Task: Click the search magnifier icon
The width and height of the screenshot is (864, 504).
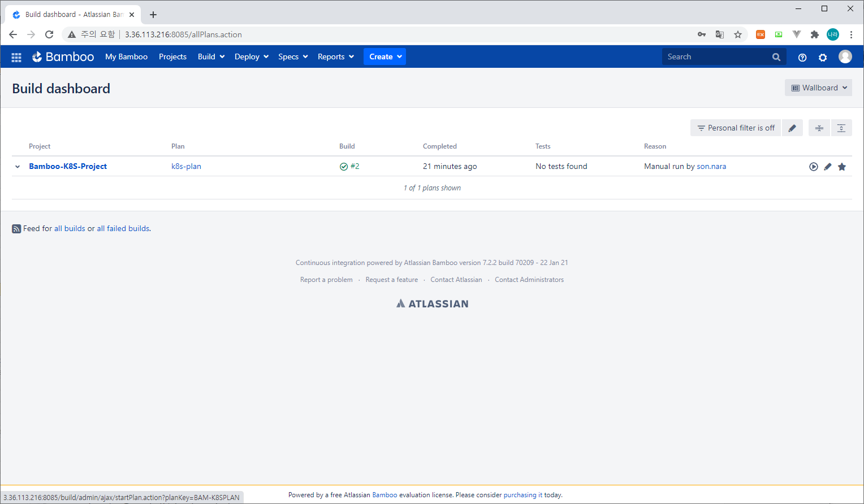Action: tap(776, 57)
